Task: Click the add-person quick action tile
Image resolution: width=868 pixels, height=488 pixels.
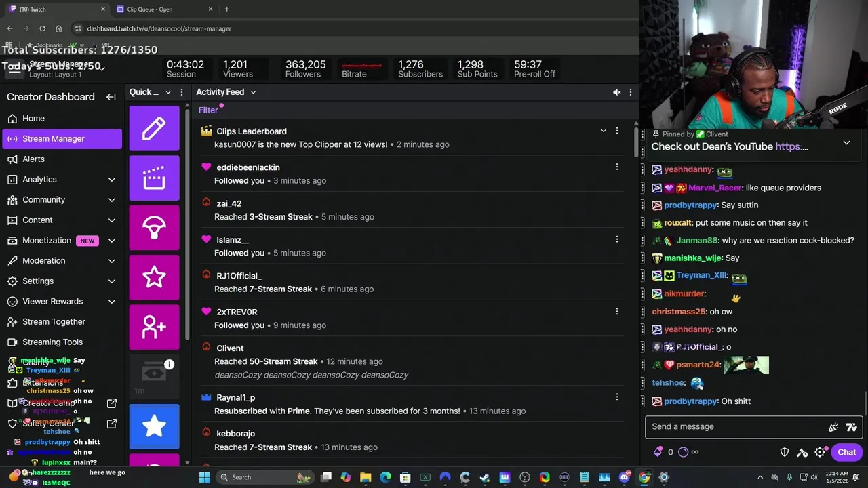Action: pyautogui.click(x=154, y=327)
